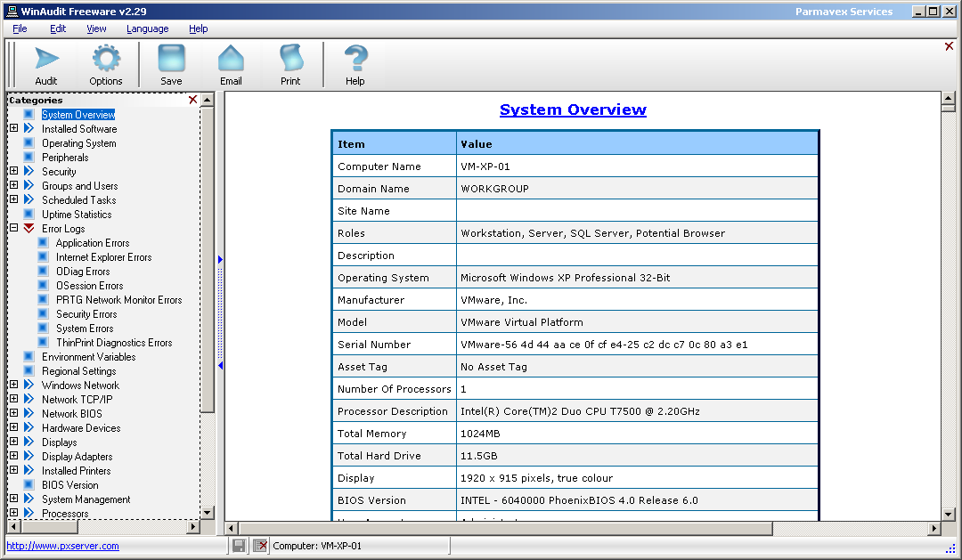Open the Edit menu
The height and width of the screenshot is (560, 962).
tap(58, 28)
